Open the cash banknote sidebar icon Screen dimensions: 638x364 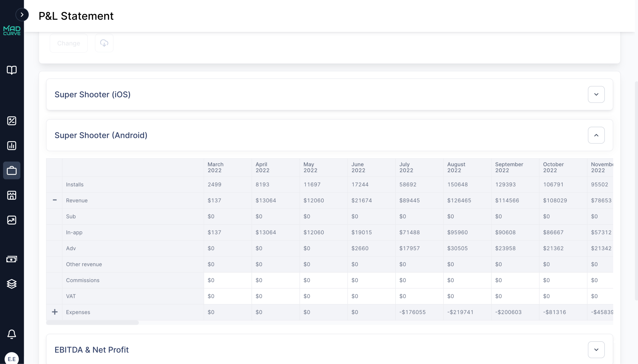click(12, 259)
